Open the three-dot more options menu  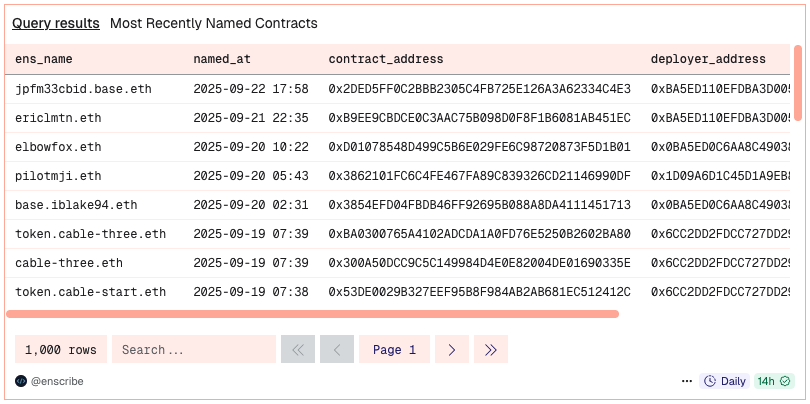687,381
